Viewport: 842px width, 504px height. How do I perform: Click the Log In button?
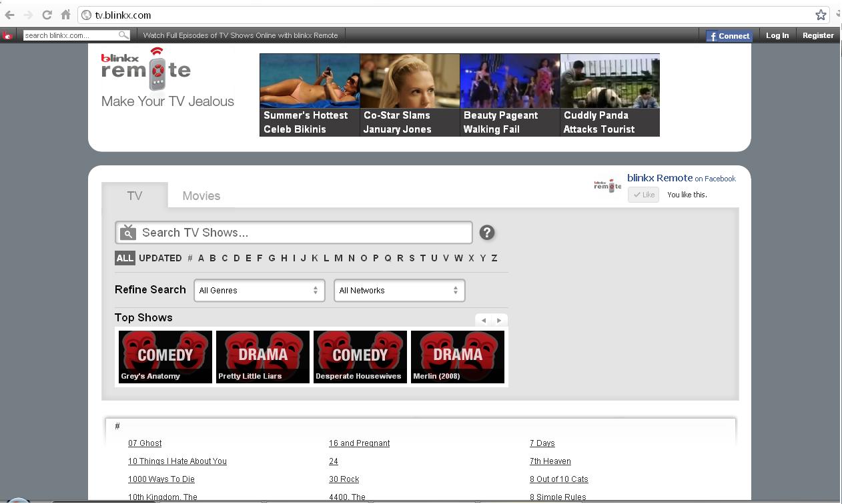777,35
